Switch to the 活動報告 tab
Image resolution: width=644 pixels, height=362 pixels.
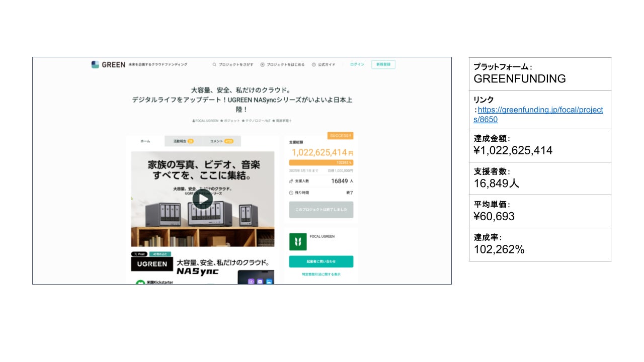click(184, 141)
